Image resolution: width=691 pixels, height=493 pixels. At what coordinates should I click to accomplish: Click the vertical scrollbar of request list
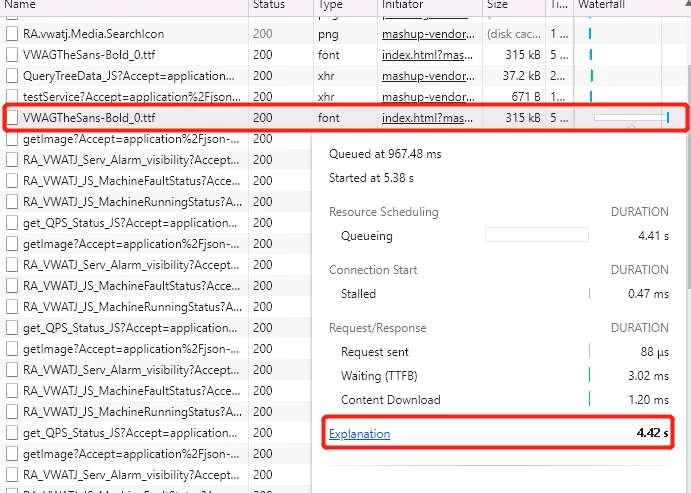tap(688, 176)
